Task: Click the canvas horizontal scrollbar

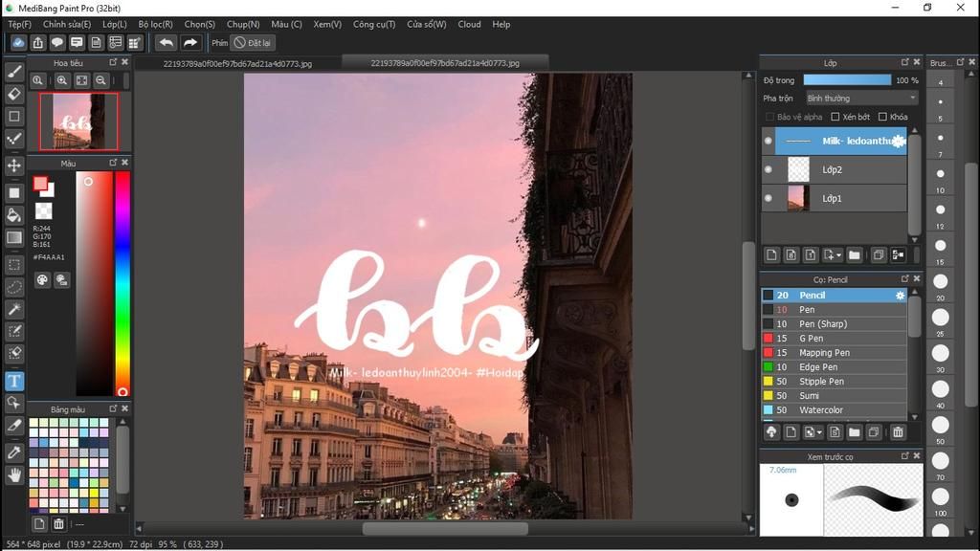Action: click(445, 528)
